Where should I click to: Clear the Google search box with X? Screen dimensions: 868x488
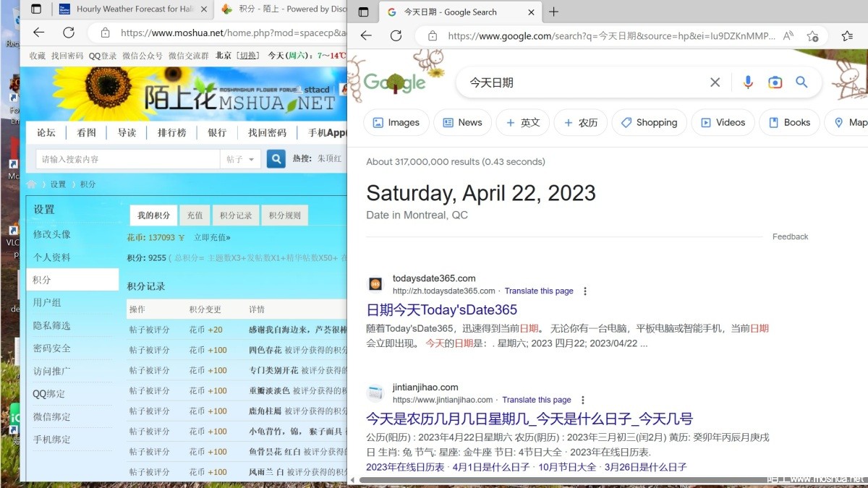[715, 82]
